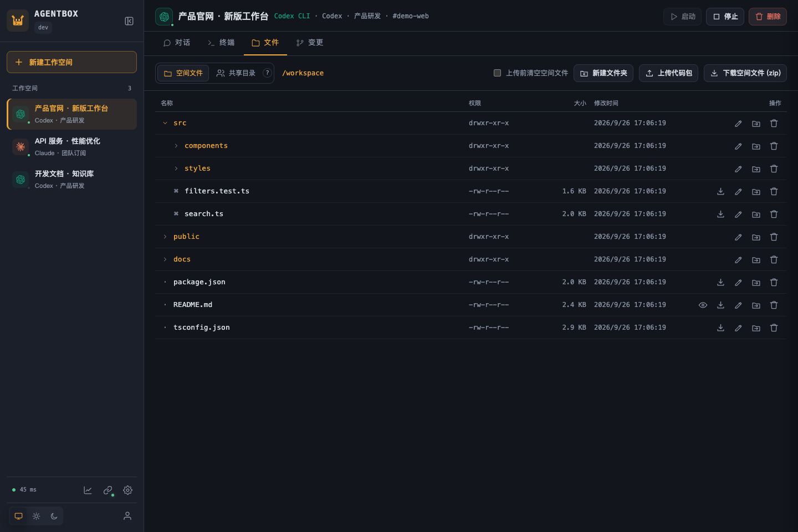Click 新建文件夹 button
The width and height of the screenshot is (798, 532).
603,73
